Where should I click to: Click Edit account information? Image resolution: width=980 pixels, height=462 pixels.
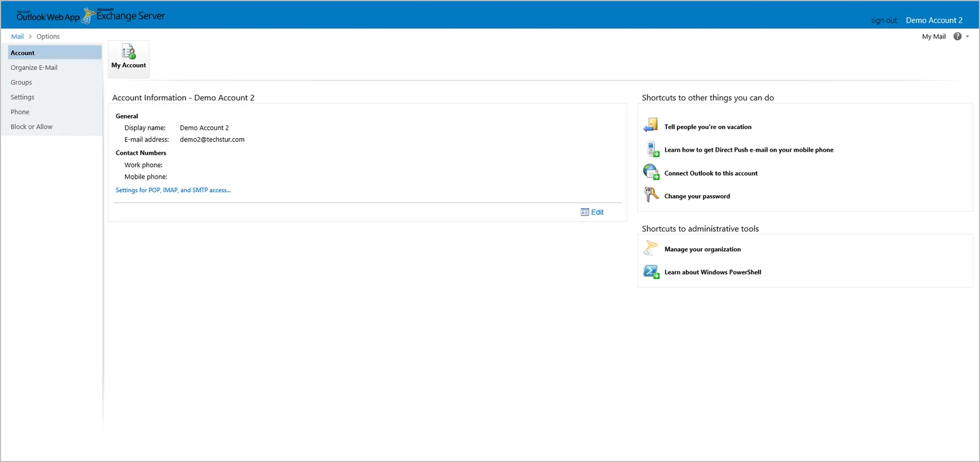(x=592, y=212)
